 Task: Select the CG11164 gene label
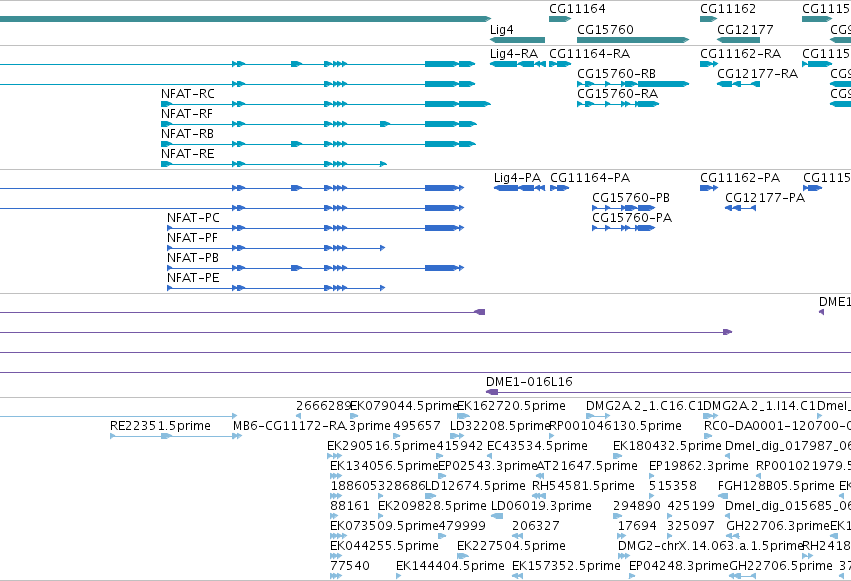tap(577, 9)
